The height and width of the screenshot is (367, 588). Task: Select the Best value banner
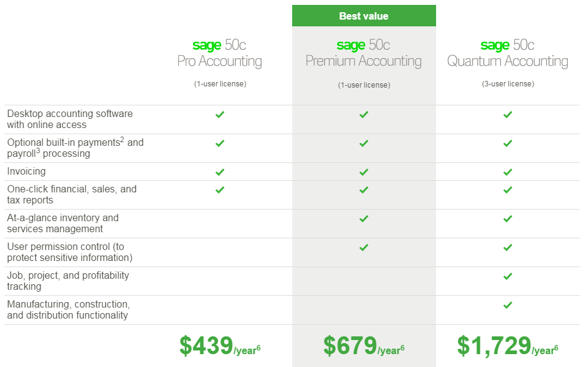(364, 16)
